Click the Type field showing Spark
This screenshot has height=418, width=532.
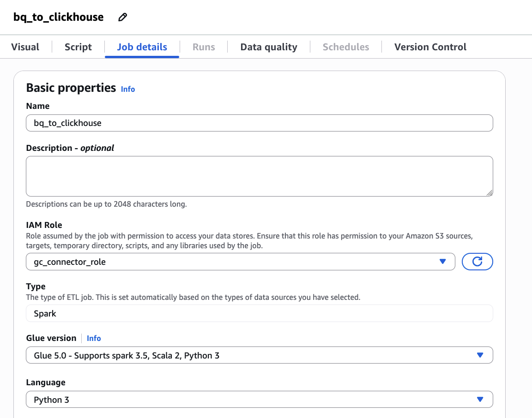point(259,313)
